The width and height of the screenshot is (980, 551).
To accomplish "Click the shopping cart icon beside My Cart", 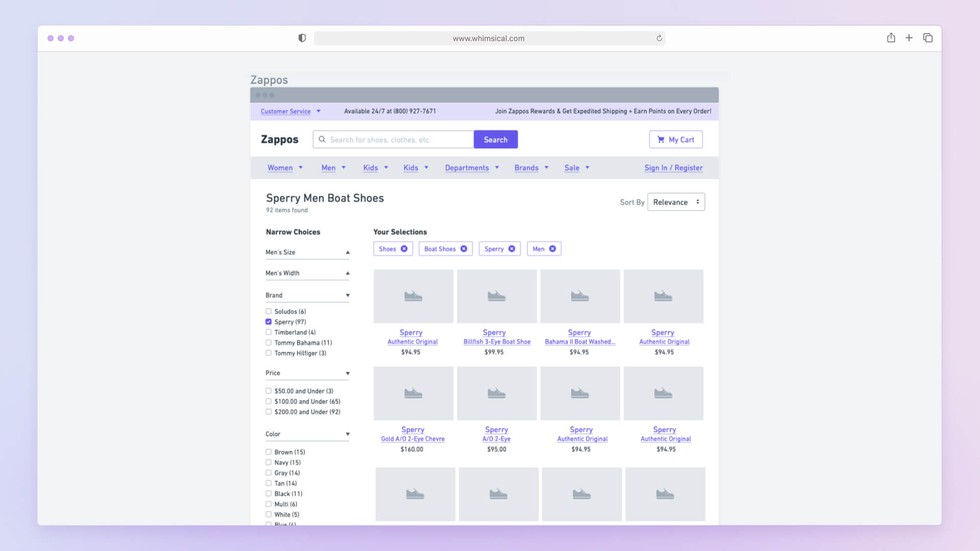I will click(660, 139).
